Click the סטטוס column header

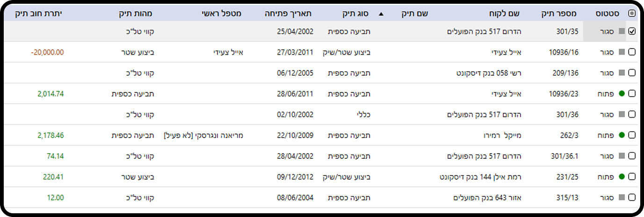click(x=608, y=14)
